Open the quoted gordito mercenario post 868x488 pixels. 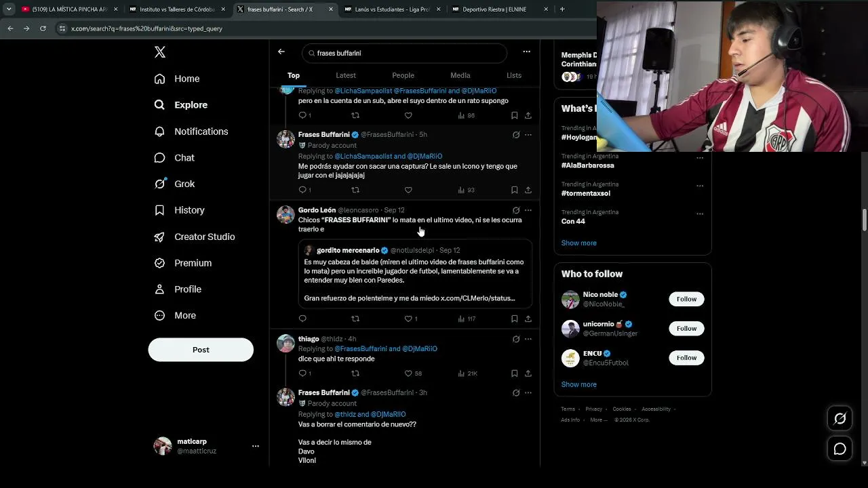click(x=414, y=274)
